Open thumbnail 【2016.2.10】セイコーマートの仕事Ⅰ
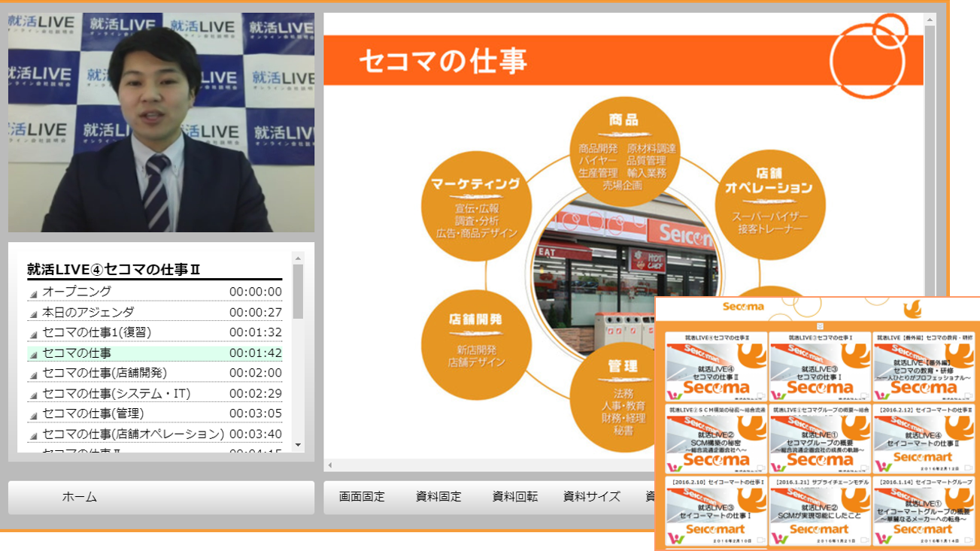The width and height of the screenshot is (980, 551). click(717, 510)
